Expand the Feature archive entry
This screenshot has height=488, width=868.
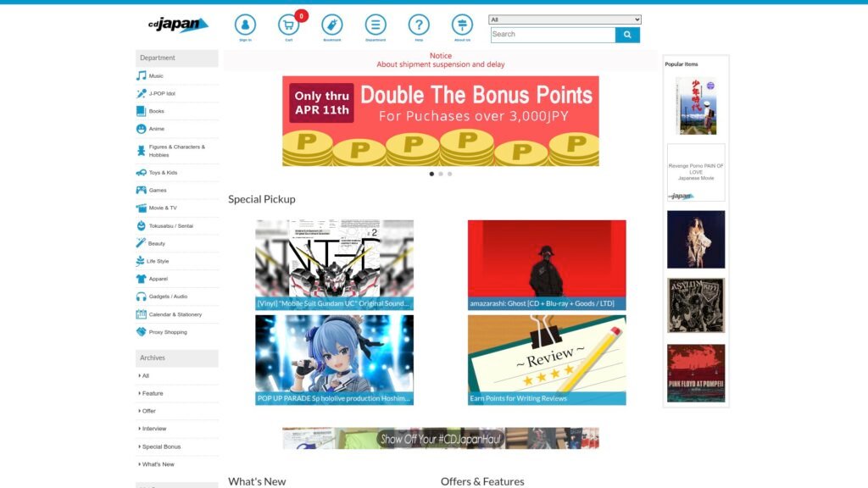[x=151, y=393]
